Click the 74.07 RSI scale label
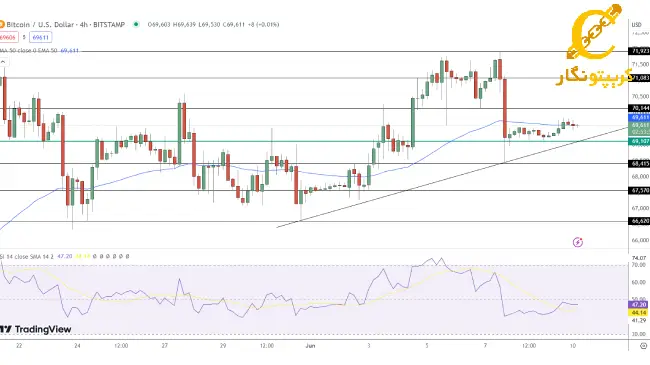 click(639, 258)
